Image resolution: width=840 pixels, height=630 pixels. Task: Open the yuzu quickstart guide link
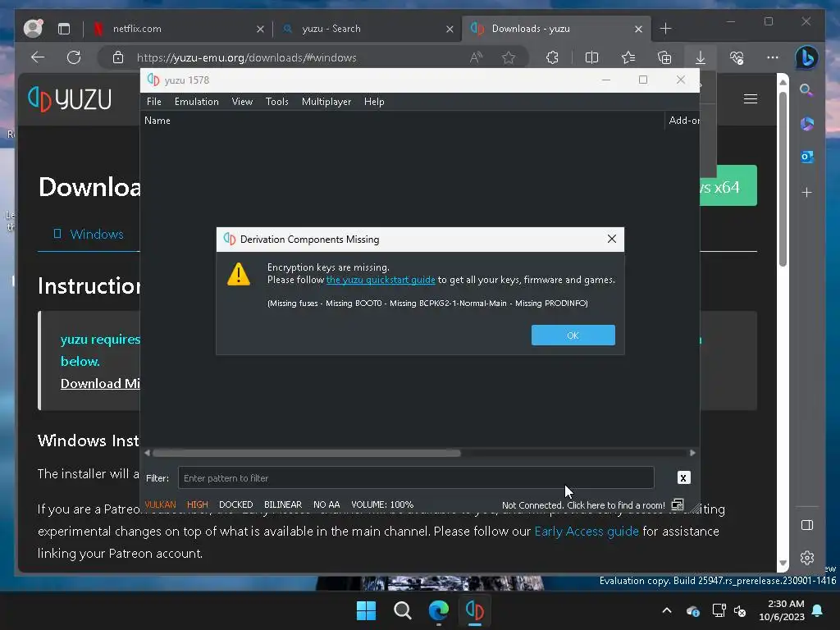[381, 280]
